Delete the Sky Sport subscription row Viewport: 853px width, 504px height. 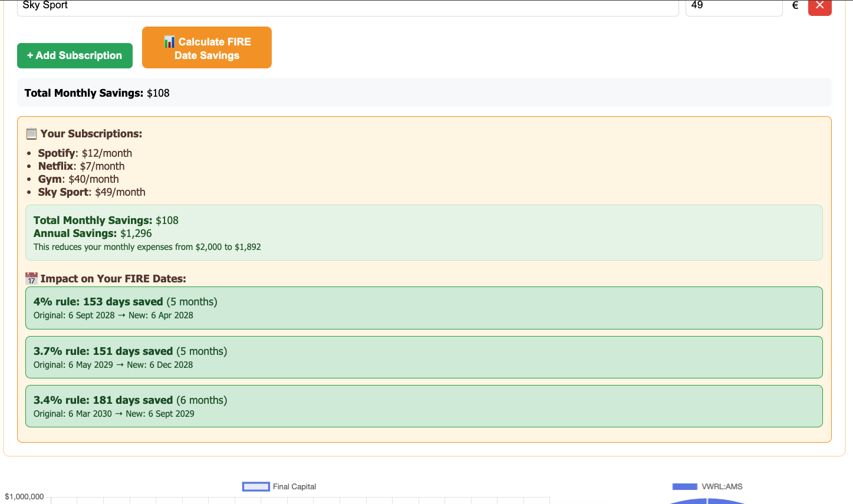click(x=819, y=6)
